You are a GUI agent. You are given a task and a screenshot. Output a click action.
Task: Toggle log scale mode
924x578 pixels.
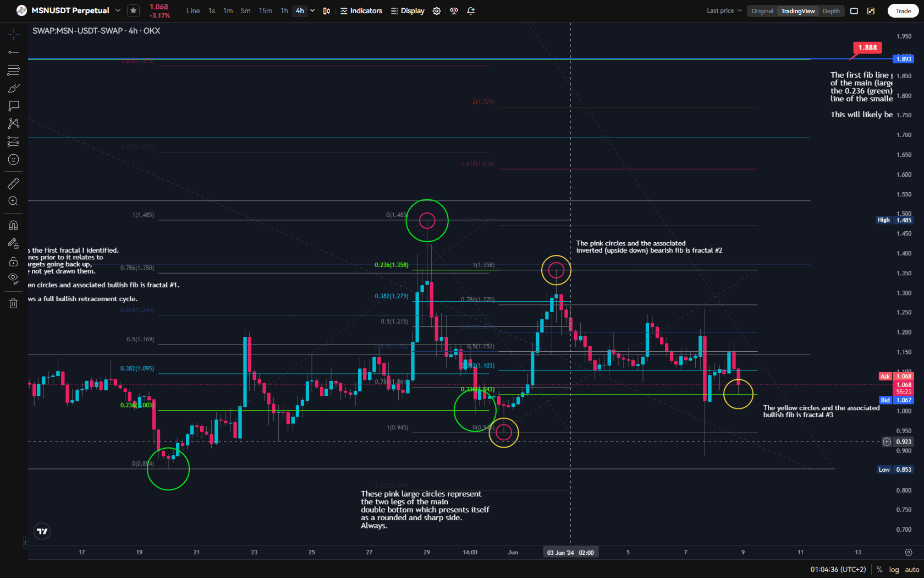tap(894, 570)
